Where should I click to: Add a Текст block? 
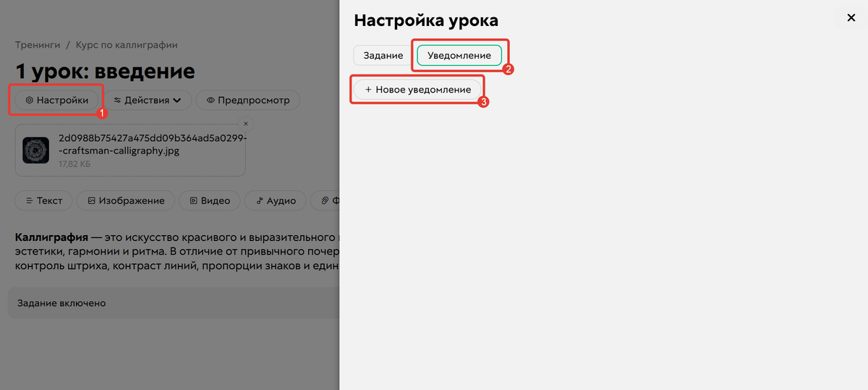[44, 200]
